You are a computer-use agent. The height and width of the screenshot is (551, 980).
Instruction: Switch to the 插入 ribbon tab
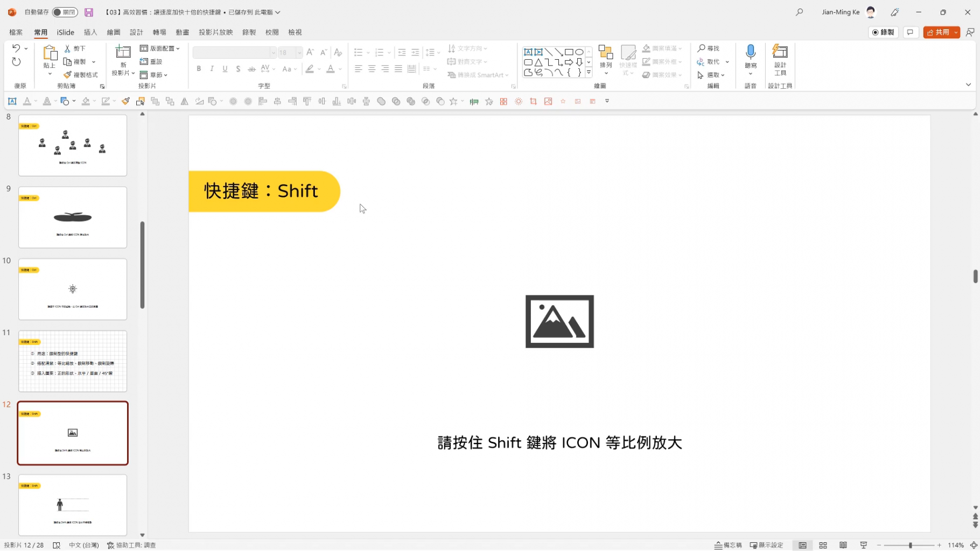90,32
